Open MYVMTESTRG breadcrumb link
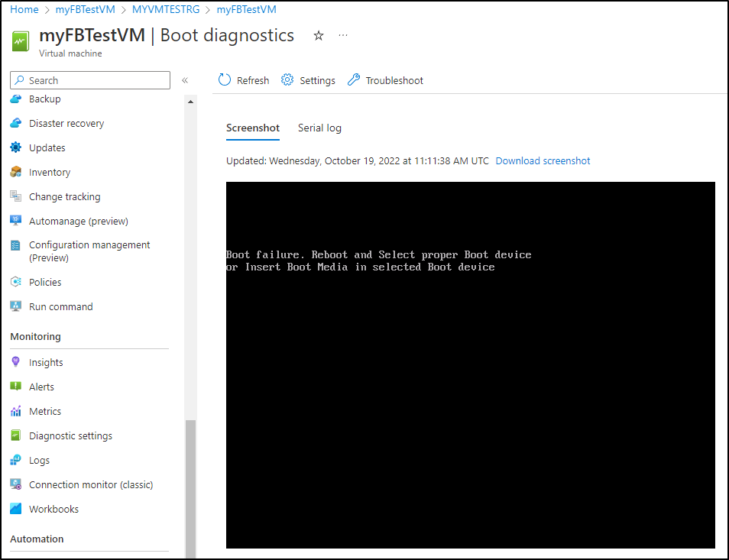The height and width of the screenshot is (560, 729). click(166, 9)
